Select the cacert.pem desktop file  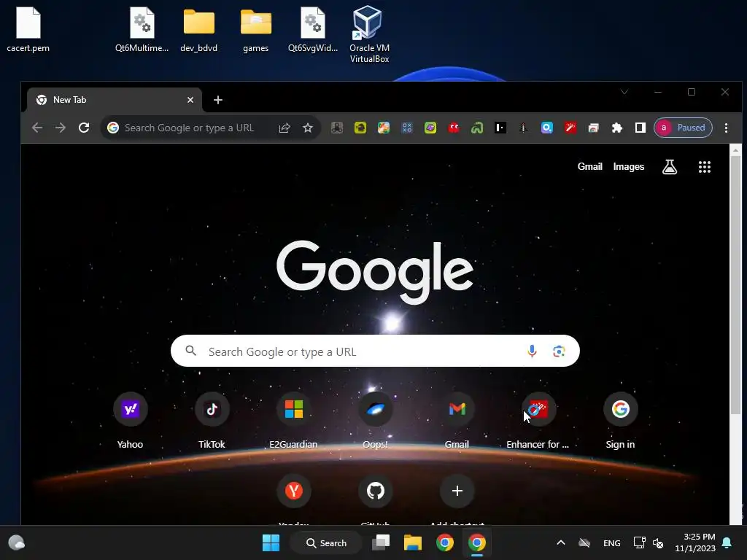[x=28, y=30]
